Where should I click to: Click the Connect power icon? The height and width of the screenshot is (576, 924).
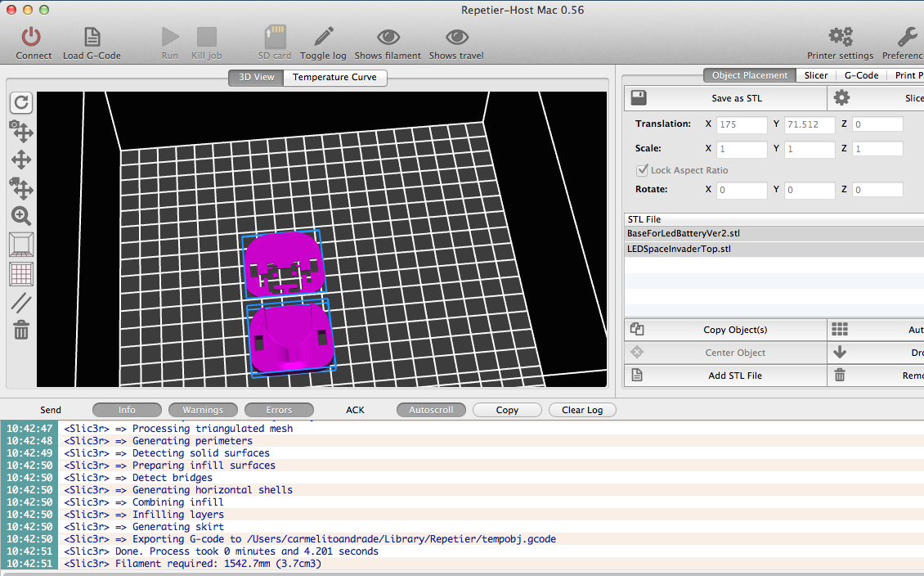[x=31, y=37]
